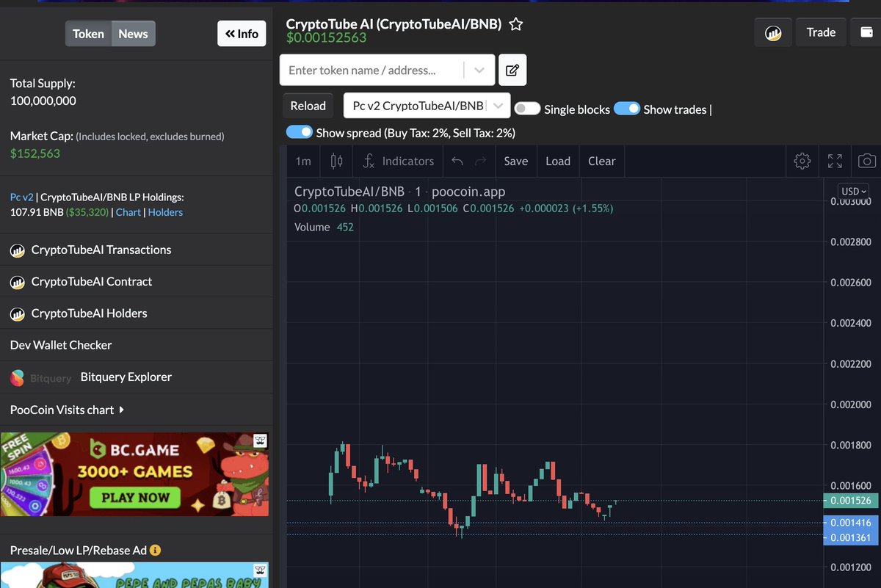Change the 1m chart interval
This screenshot has height=588, width=881.
[x=303, y=161]
